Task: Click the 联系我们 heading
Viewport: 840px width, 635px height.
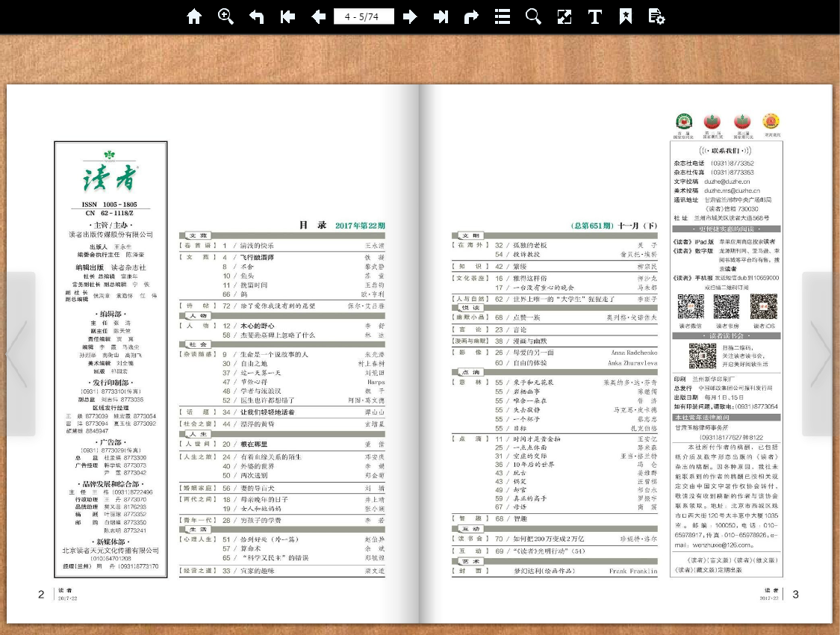Action: pyautogui.click(x=725, y=151)
